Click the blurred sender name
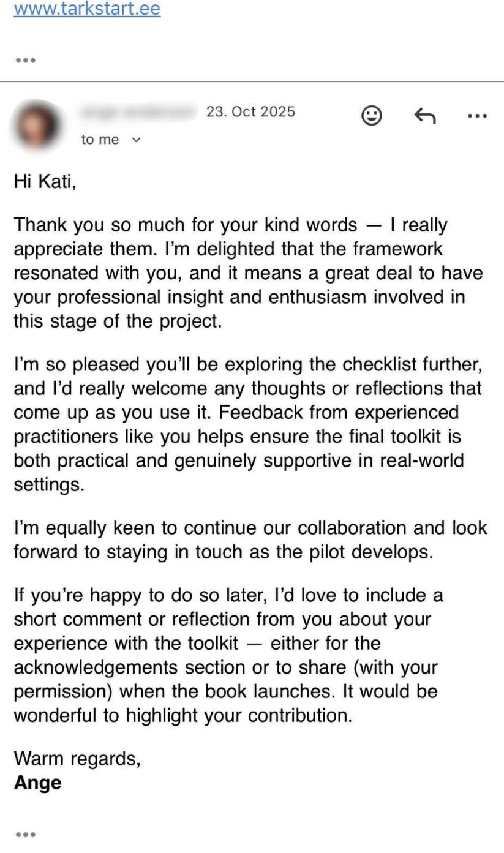 point(140,112)
